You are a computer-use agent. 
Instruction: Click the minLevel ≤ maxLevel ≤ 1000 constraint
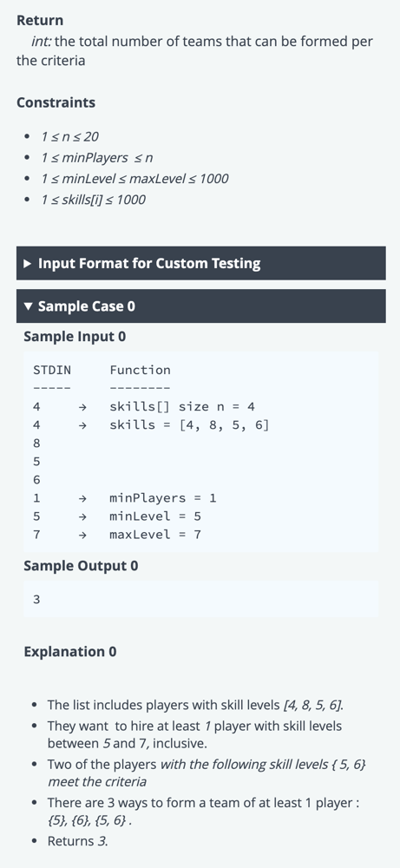pyautogui.click(x=134, y=179)
